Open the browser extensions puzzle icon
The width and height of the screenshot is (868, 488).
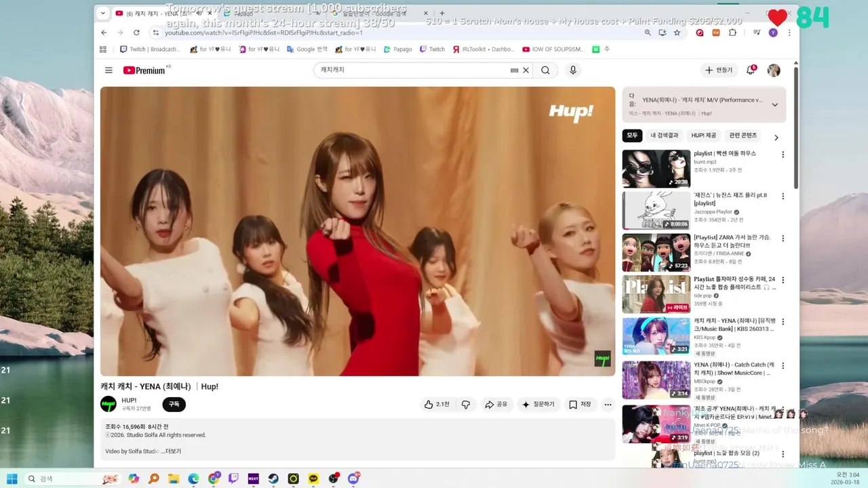point(732,33)
